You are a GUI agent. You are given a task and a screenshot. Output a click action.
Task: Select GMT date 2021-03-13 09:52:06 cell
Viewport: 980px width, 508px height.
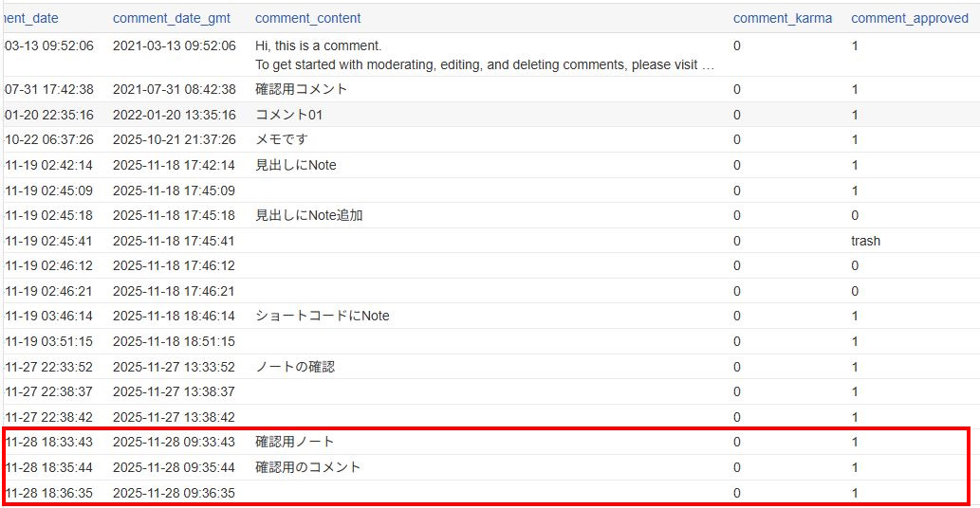174,45
